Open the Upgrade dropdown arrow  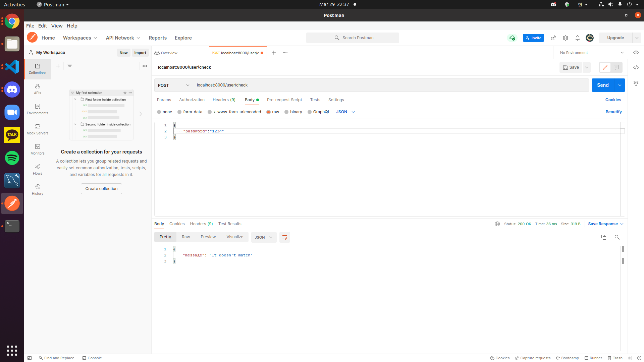click(x=637, y=38)
